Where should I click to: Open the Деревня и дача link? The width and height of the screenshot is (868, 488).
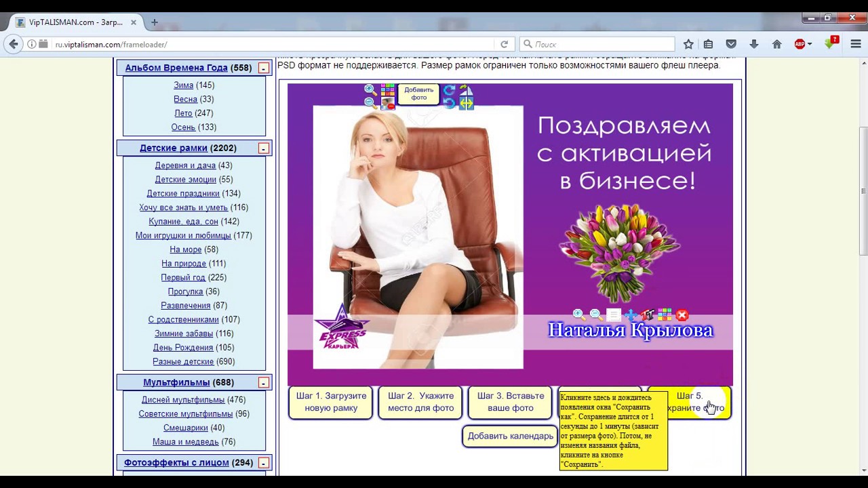[185, 165]
